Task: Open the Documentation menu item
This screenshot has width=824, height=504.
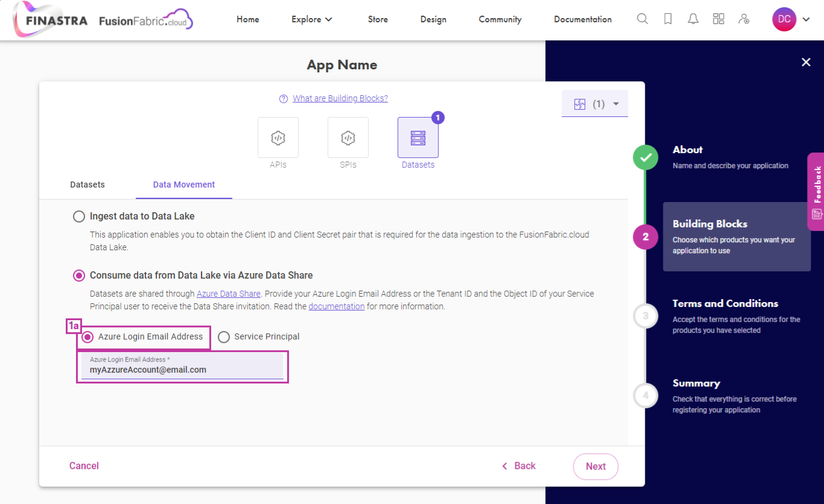Action: [583, 19]
